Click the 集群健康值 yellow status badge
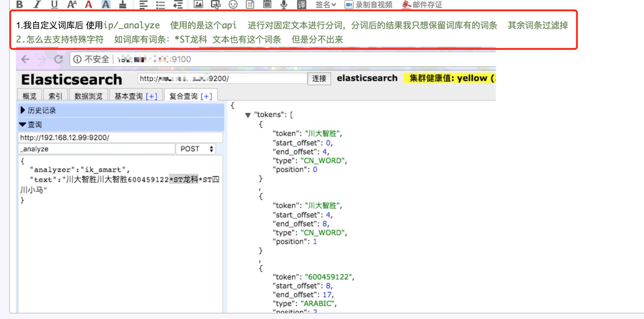The height and width of the screenshot is (319, 644). (450, 78)
